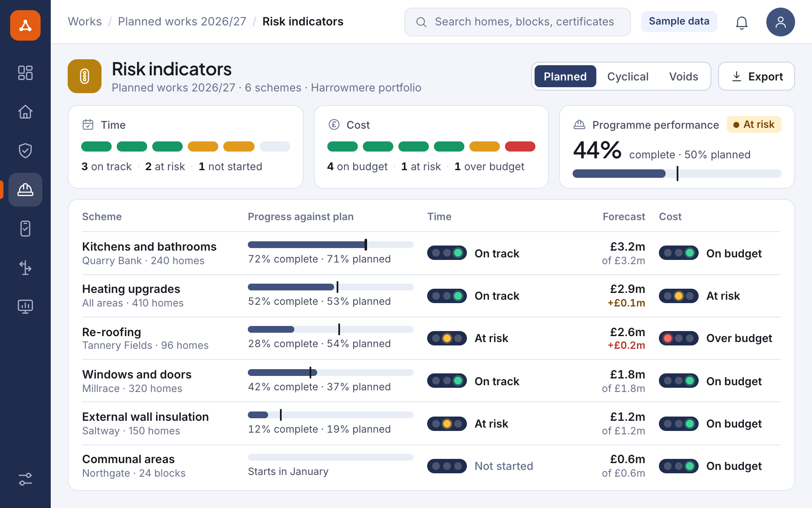Click the Sample data badge

679,21
